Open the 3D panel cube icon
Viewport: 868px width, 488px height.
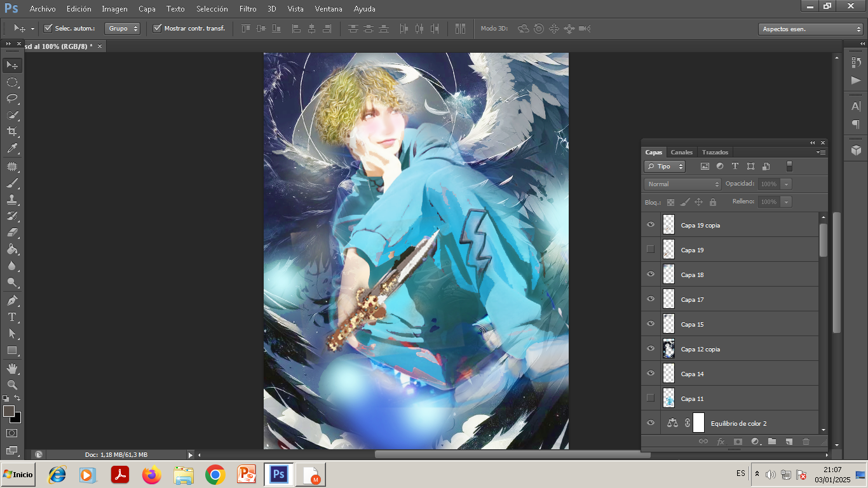tap(856, 150)
